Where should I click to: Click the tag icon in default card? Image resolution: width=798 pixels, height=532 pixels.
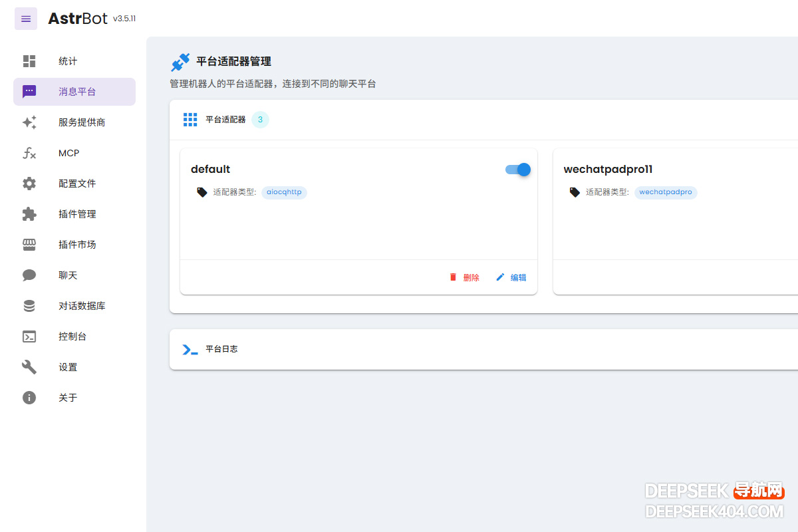(x=202, y=192)
